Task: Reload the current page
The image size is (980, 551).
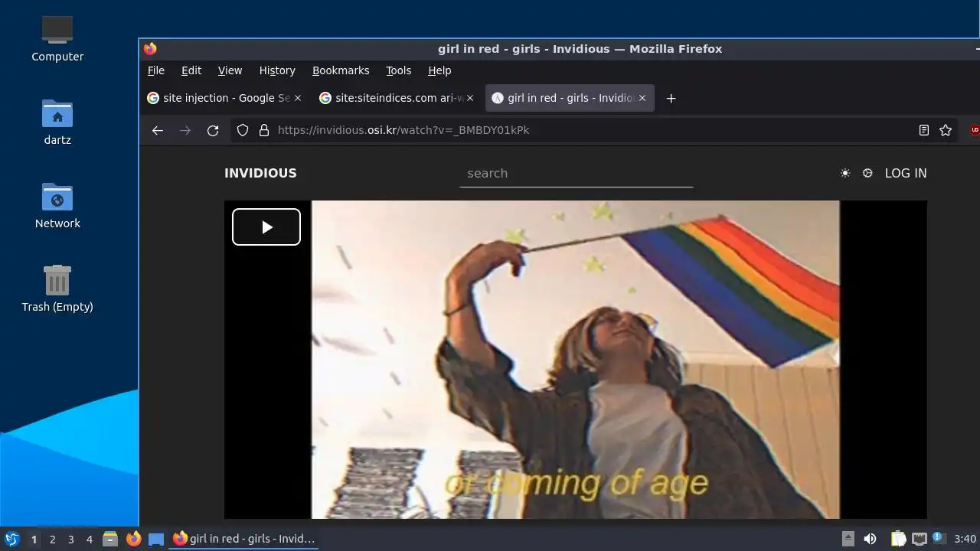Action: [213, 130]
